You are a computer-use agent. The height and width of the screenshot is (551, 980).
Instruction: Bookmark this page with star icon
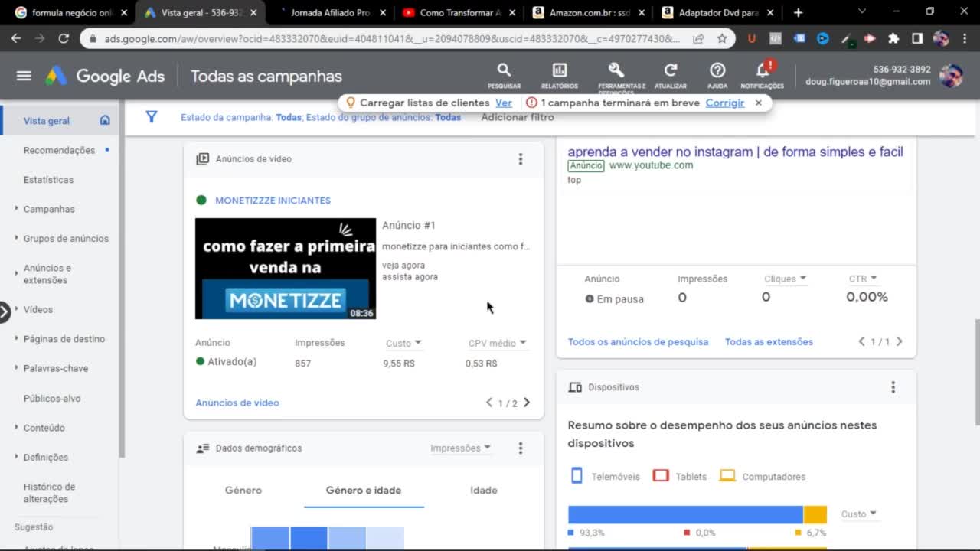[x=722, y=38]
